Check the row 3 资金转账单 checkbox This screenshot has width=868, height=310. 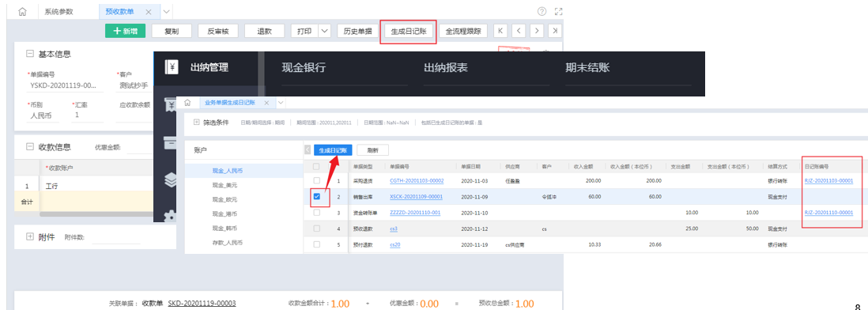point(316,213)
